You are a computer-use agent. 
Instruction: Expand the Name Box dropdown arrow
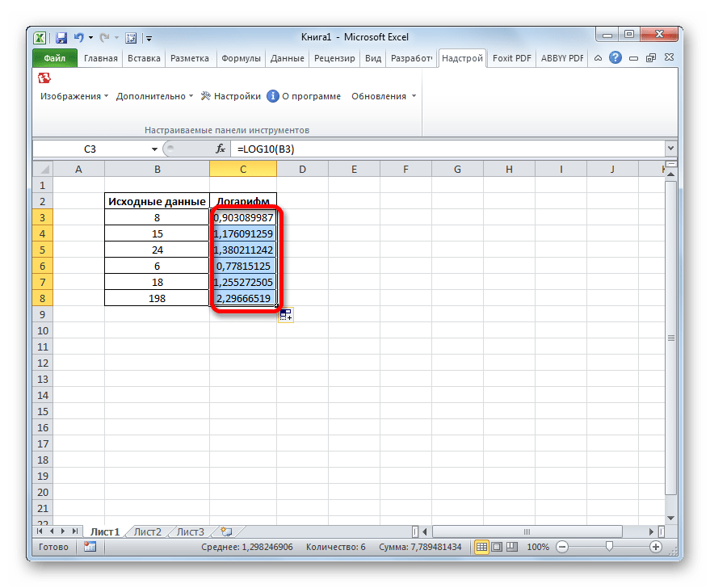tap(155, 149)
